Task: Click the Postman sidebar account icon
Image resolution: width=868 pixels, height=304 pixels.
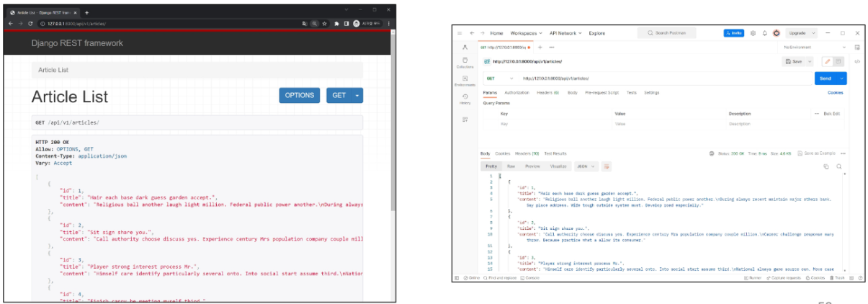Action: coord(465,47)
